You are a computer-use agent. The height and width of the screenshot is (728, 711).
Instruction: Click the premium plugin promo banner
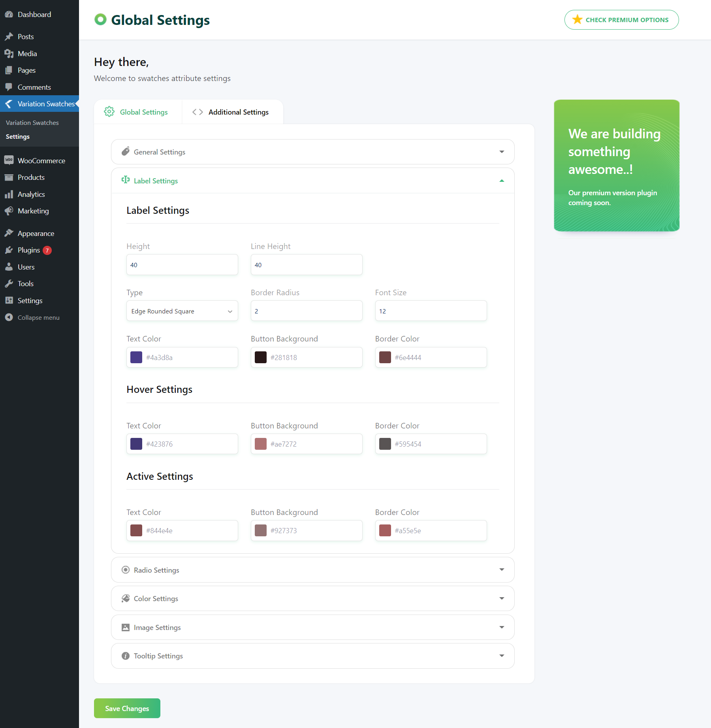617,165
